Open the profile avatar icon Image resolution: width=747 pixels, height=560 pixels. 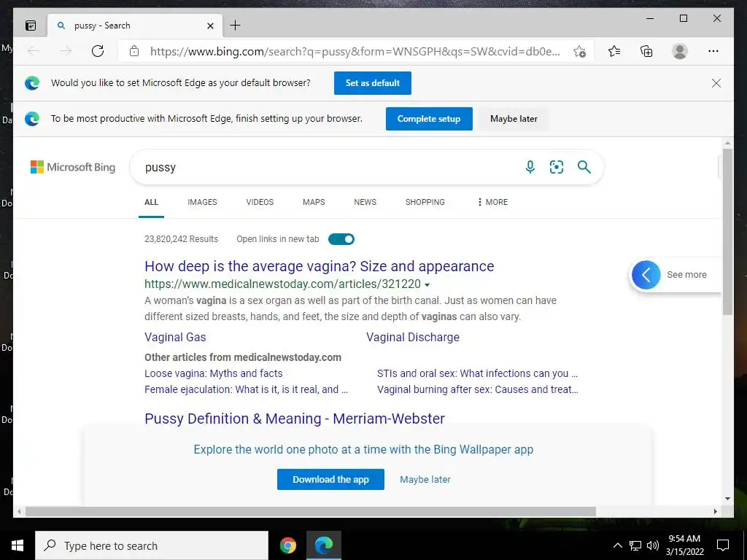click(x=680, y=51)
